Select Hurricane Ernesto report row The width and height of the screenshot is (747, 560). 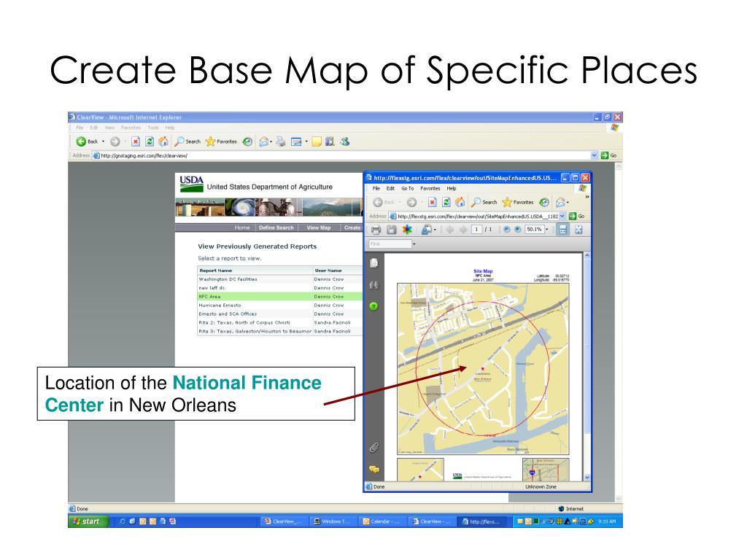pyautogui.click(x=279, y=305)
